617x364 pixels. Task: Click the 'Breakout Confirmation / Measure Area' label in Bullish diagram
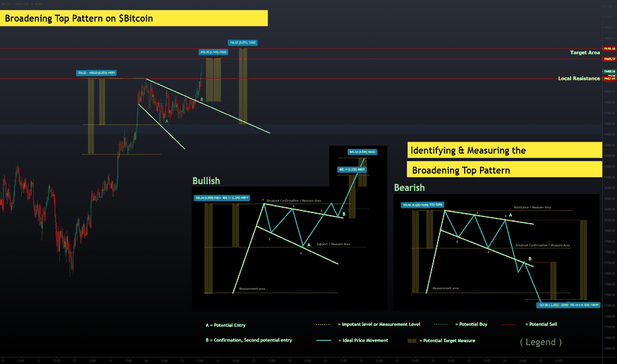(293, 201)
